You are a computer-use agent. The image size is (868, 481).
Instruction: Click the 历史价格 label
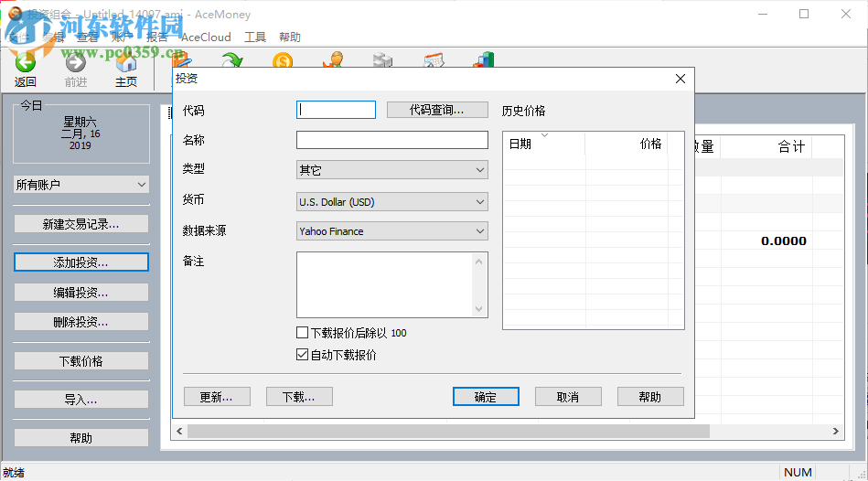coord(524,111)
